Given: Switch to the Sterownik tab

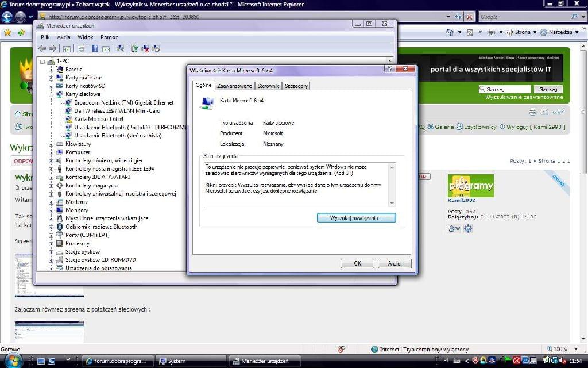Looking at the screenshot, I should click(x=269, y=86).
